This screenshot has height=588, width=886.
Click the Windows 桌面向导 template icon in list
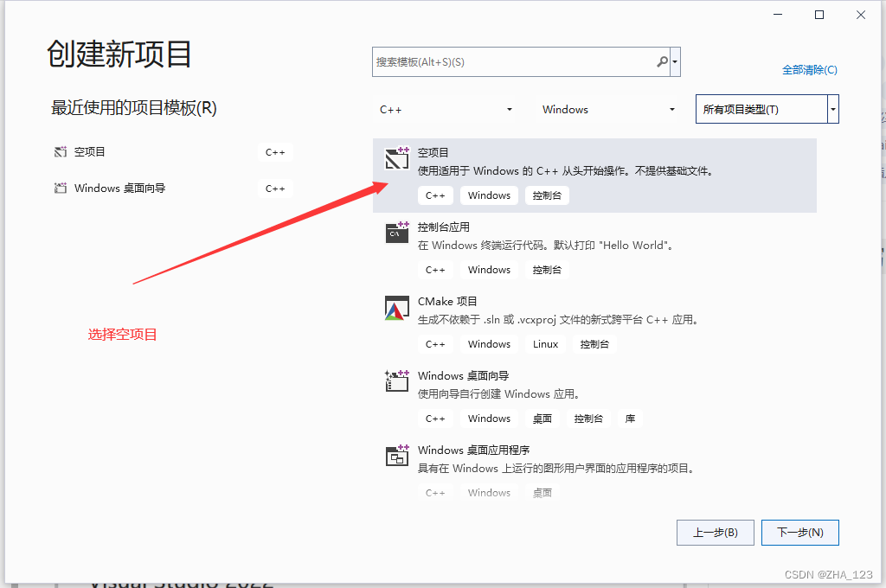[x=396, y=381]
